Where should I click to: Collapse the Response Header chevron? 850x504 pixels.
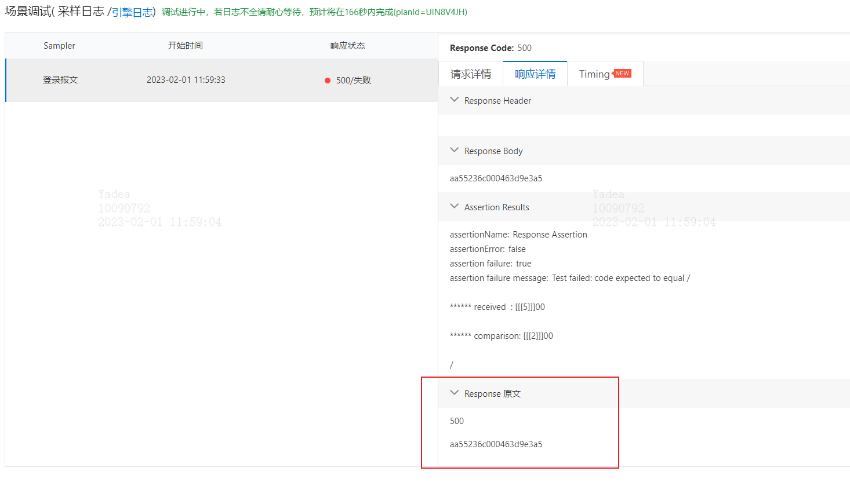click(x=455, y=100)
